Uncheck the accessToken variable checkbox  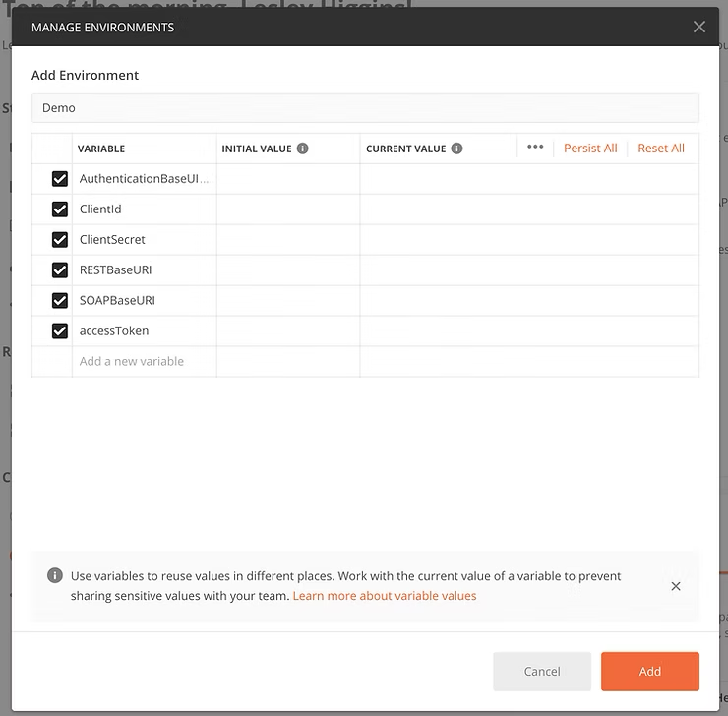coord(60,331)
